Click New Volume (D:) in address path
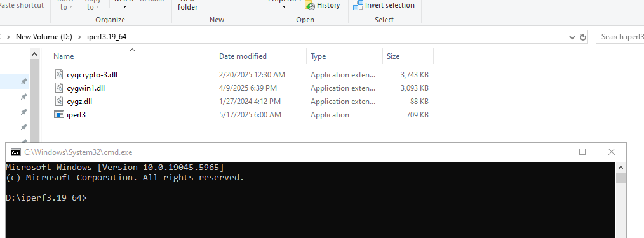The image size is (644, 238). tap(44, 37)
